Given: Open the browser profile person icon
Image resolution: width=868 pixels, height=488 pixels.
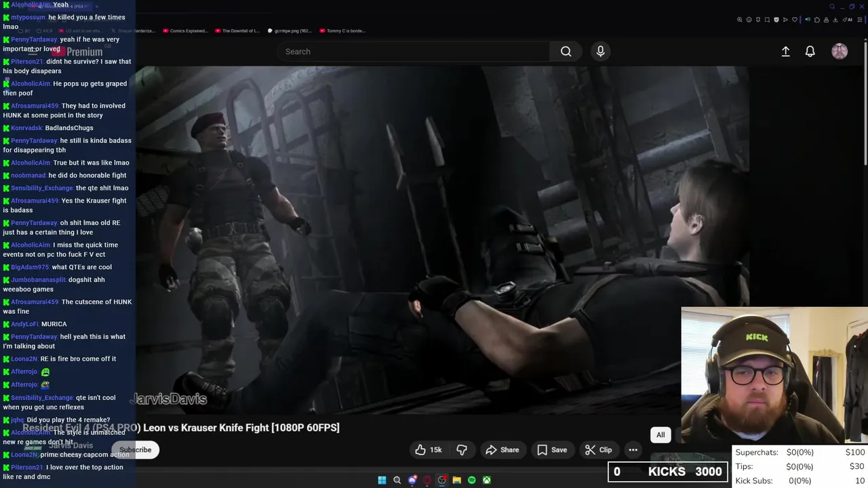Looking at the screenshot, I should 826,20.
